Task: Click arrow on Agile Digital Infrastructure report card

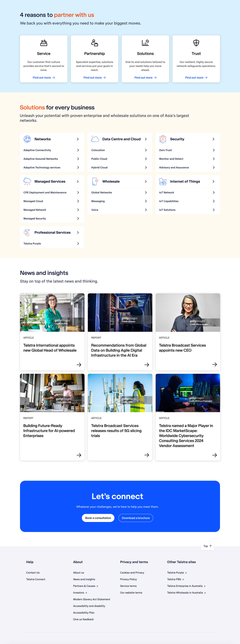Action: (147, 365)
